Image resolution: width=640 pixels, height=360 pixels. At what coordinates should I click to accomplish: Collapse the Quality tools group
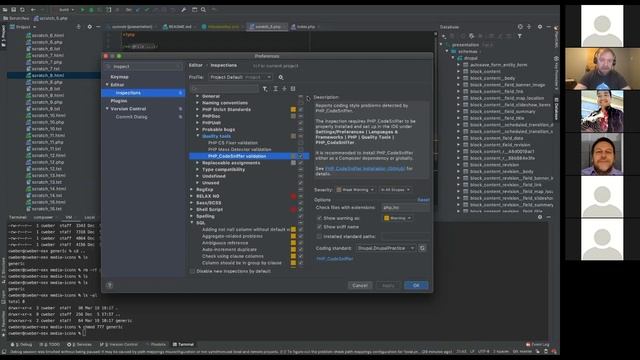pos(198,136)
